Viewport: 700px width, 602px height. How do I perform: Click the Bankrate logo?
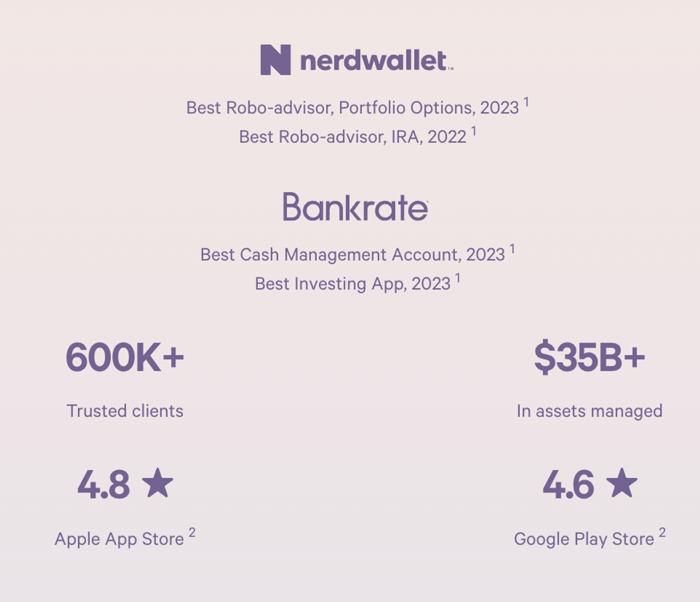[x=355, y=207]
